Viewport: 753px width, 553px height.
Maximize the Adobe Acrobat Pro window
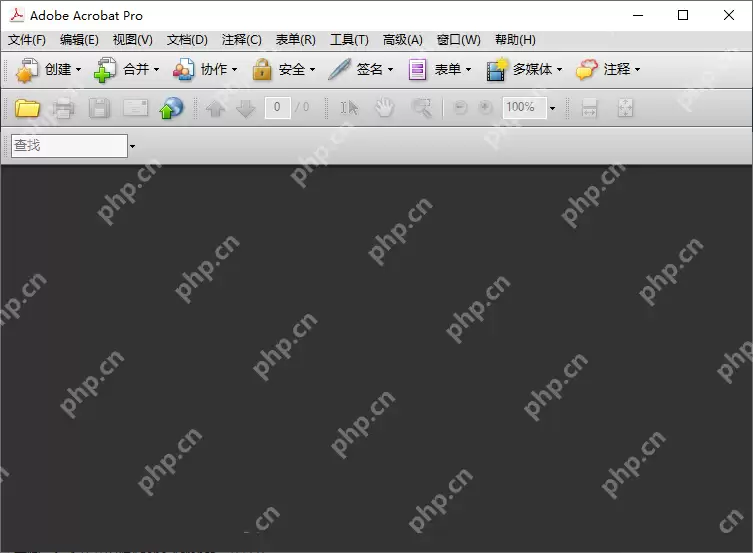(683, 15)
